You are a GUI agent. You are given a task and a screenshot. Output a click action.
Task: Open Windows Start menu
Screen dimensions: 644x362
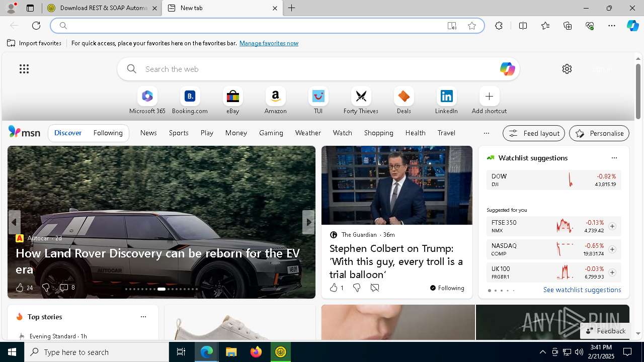(12, 352)
